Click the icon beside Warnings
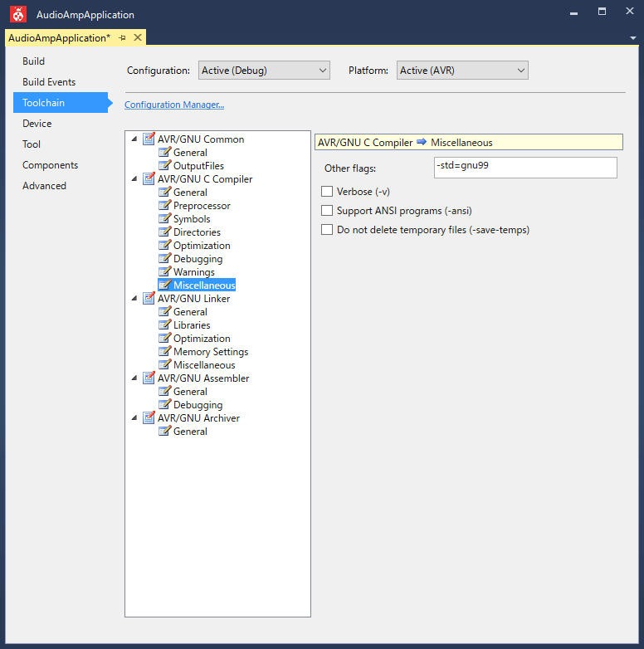Screen dimensions: 644x649 pos(164,271)
